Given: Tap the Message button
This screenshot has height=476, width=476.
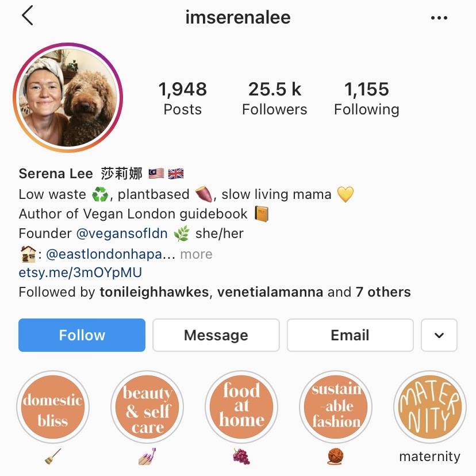Looking at the screenshot, I should [216, 335].
